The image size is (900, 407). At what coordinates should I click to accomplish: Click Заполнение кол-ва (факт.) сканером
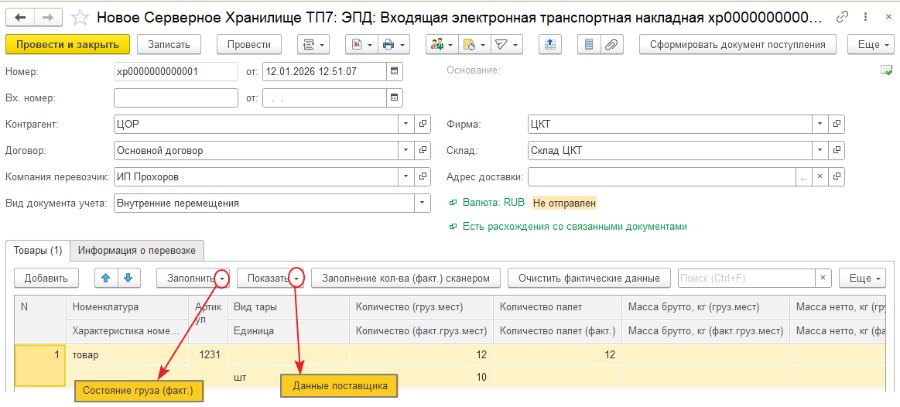coord(406,278)
